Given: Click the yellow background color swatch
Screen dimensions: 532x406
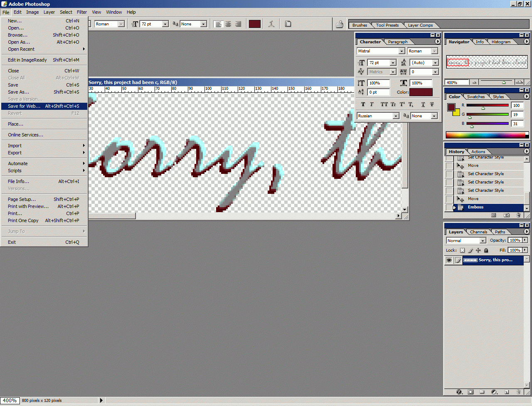Looking at the screenshot, I should coord(457,113).
